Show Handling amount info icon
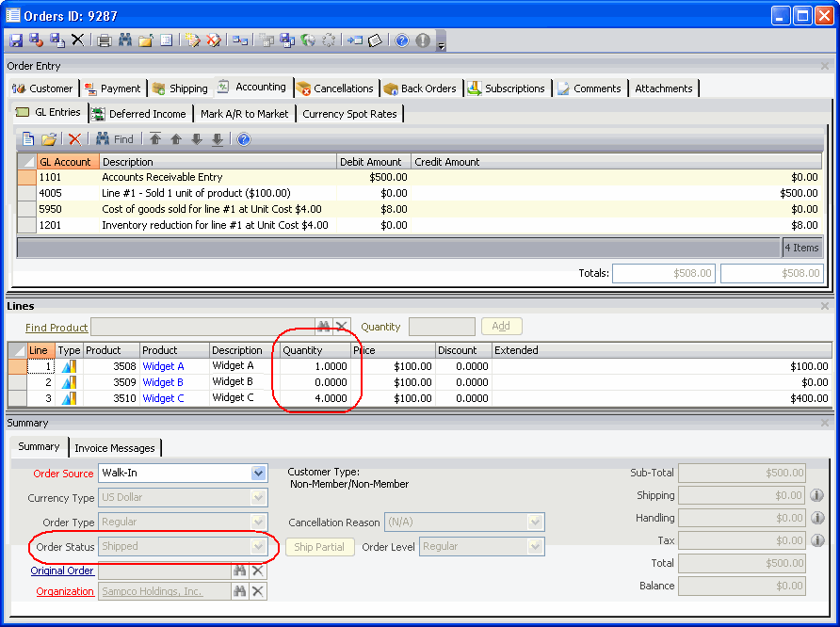The image size is (840, 627). tap(817, 518)
